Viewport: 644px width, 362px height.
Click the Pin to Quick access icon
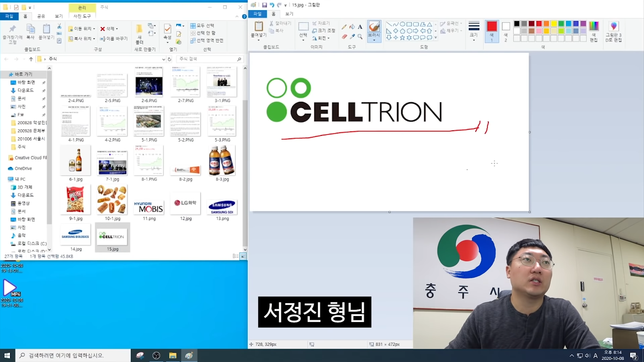(x=12, y=28)
